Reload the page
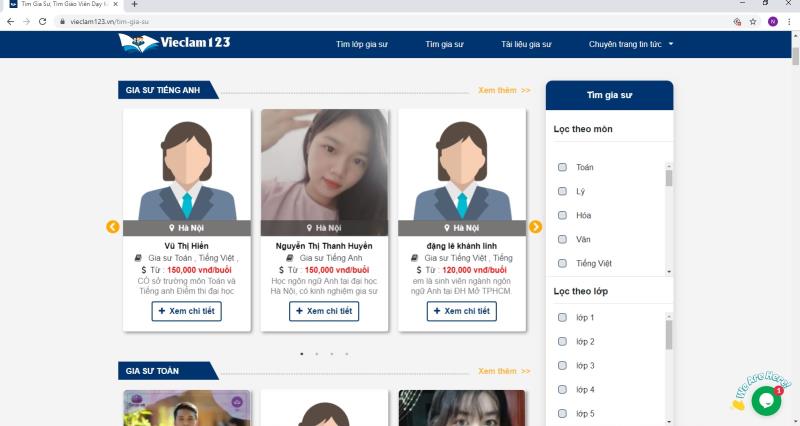Viewport: 800px width, 426px height. coord(43,21)
